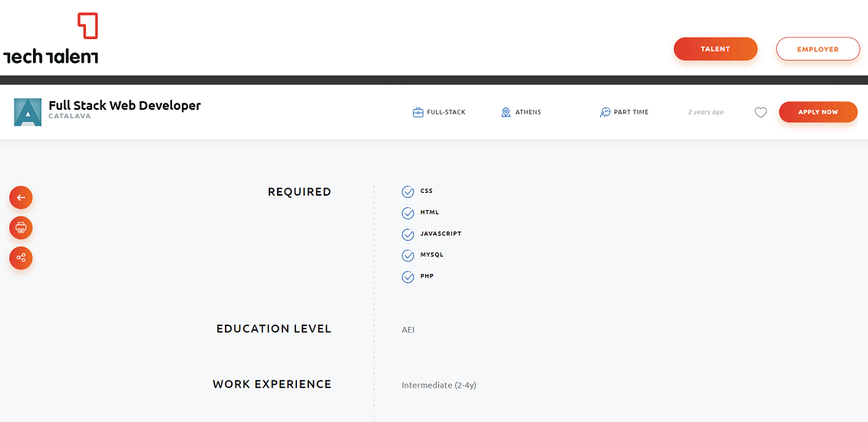The width and height of the screenshot is (868, 422).
Task: Click the '2 years ago' posting date
Action: [706, 112]
